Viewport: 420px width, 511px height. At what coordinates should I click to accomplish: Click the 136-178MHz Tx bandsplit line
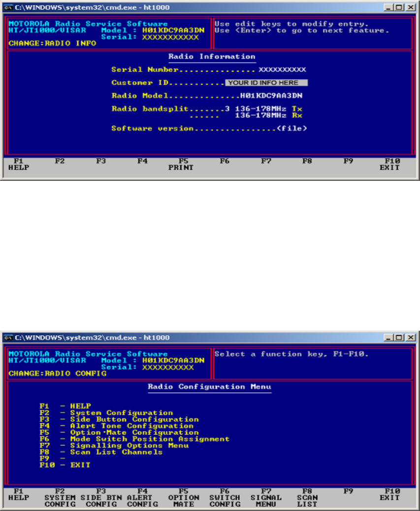click(x=269, y=108)
